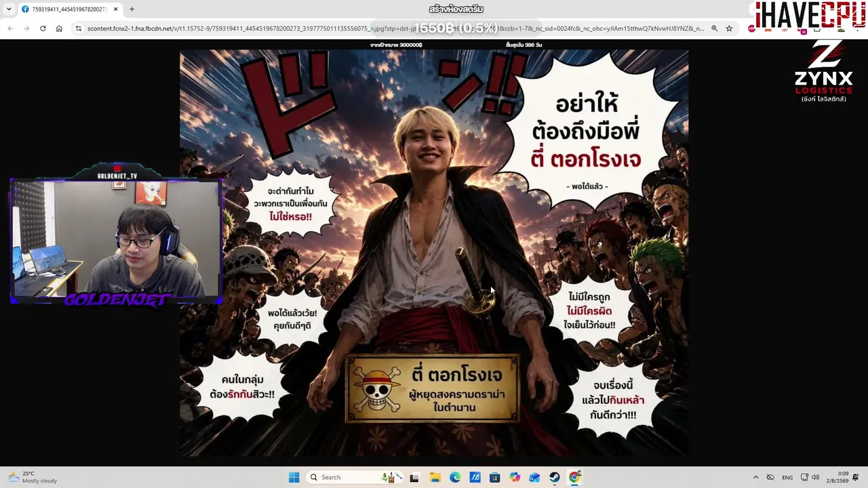Image resolution: width=868 pixels, height=488 pixels.
Task: Switch to Google Chrome on the taskbar
Action: (x=575, y=477)
